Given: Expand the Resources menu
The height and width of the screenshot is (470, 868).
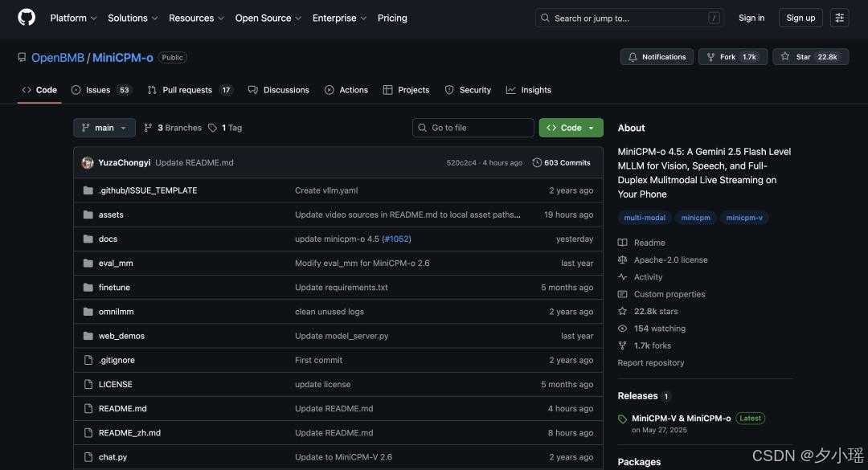Looking at the screenshot, I should (x=197, y=18).
